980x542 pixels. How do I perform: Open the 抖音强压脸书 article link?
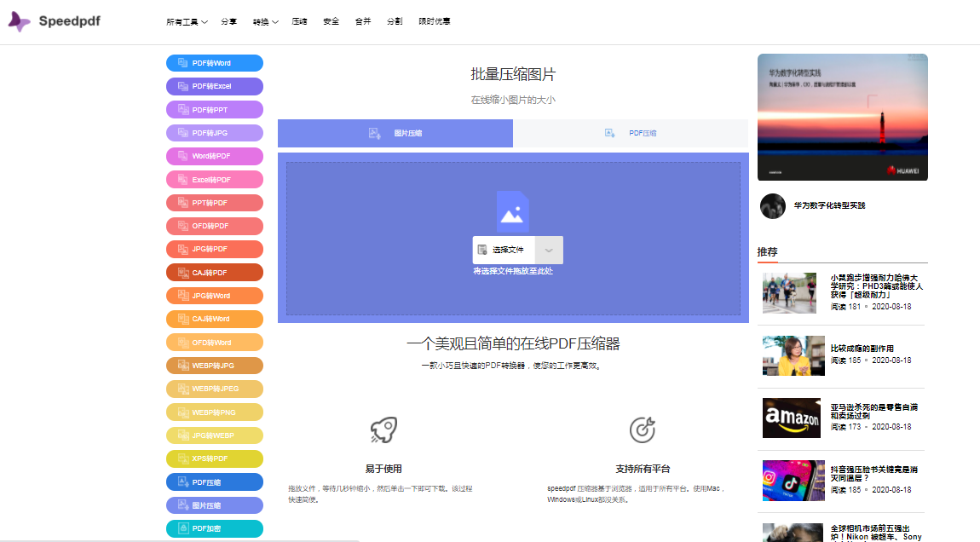[x=873, y=474]
